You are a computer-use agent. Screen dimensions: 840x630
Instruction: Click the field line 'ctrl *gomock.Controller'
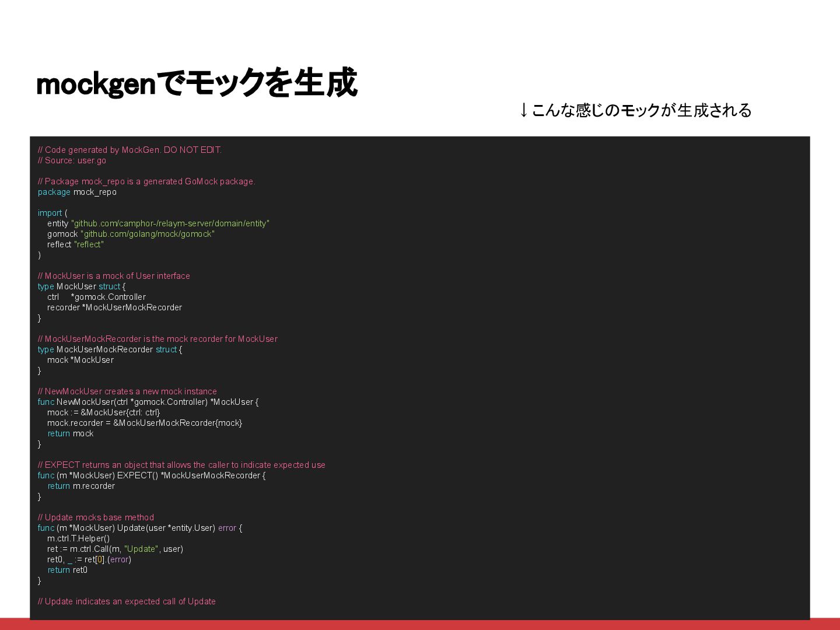point(96,297)
